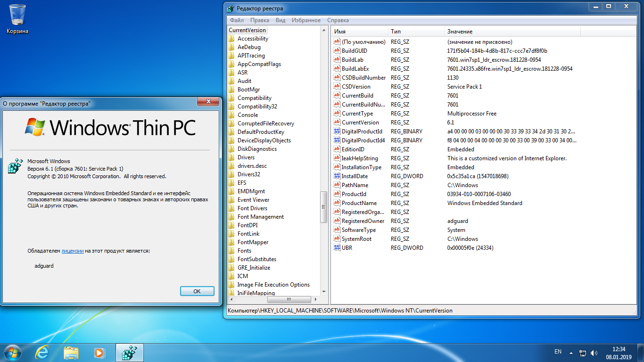Select the CurrentVersion tree key
644x362 pixels.
pyautogui.click(x=247, y=30)
